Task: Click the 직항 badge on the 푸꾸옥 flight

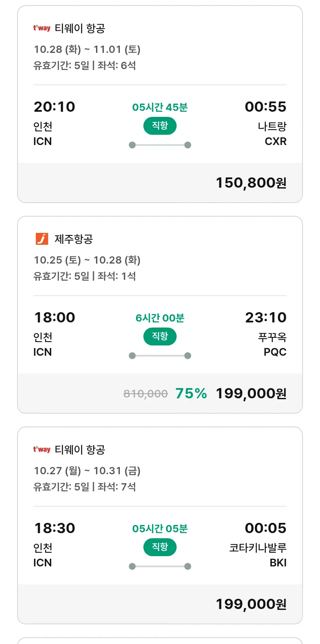Action: pos(160,337)
